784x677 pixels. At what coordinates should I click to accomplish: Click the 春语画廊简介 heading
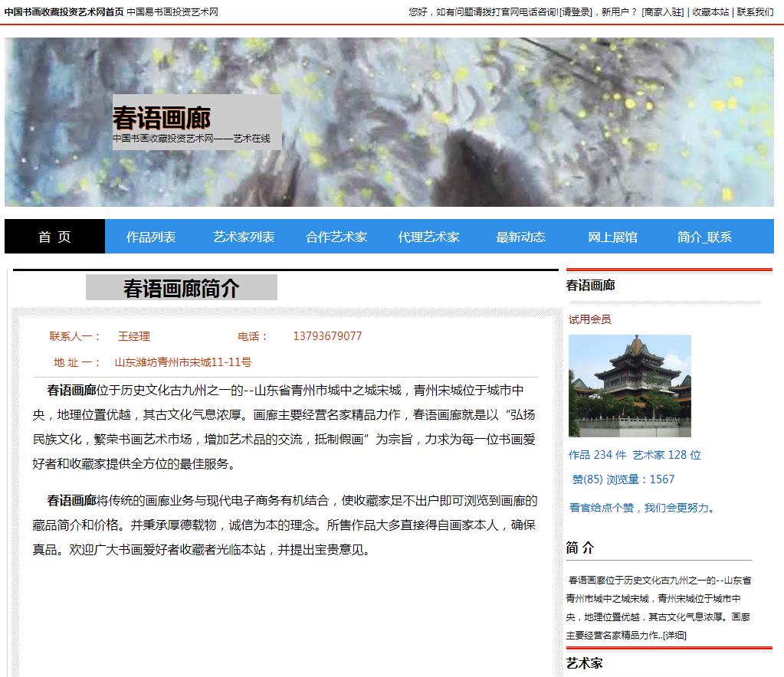pyautogui.click(x=182, y=288)
